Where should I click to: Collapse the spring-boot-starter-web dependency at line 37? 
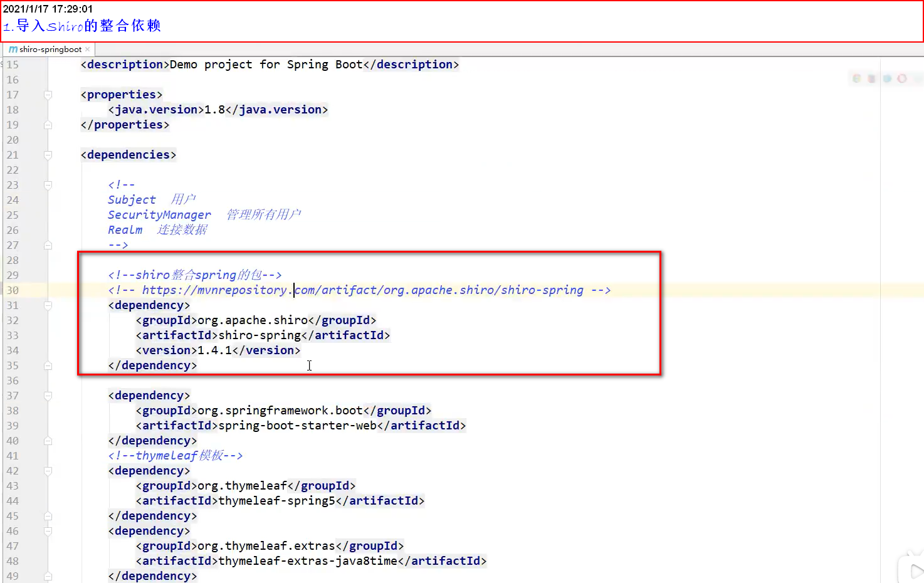click(x=48, y=396)
